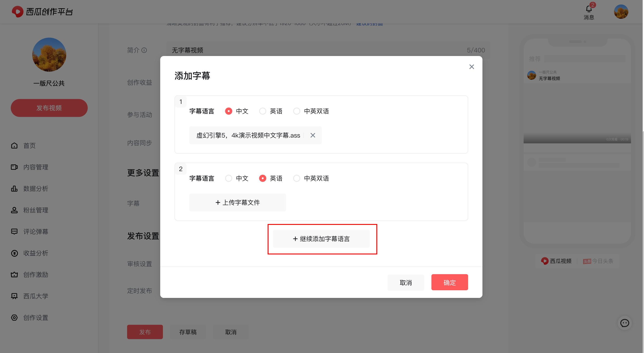
Task: Open 内容管理 via its camera icon
Action: pos(14,167)
